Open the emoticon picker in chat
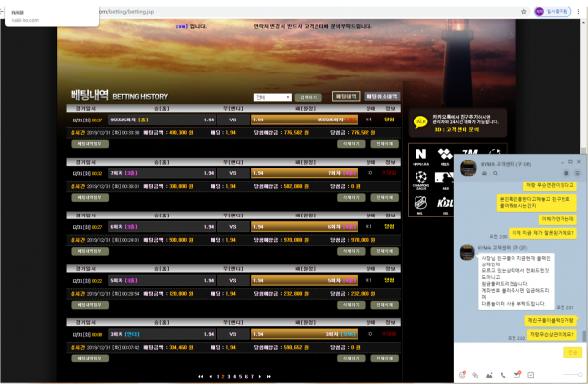The height and width of the screenshot is (384, 588). tap(462, 374)
